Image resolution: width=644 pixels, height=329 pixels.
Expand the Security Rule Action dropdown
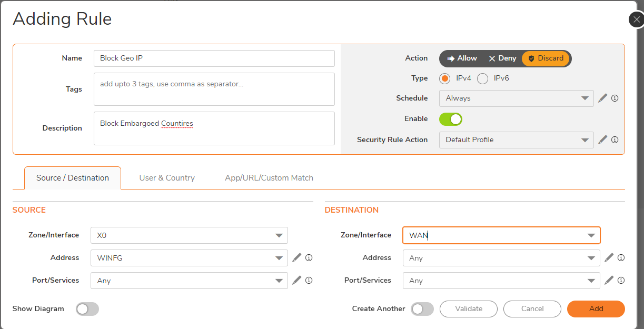pyautogui.click(x=584, y=139)
